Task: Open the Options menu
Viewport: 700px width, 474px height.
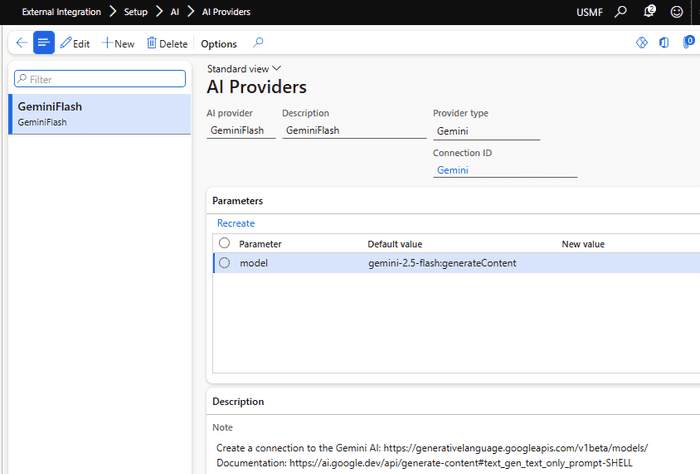Action: [219, 44]
